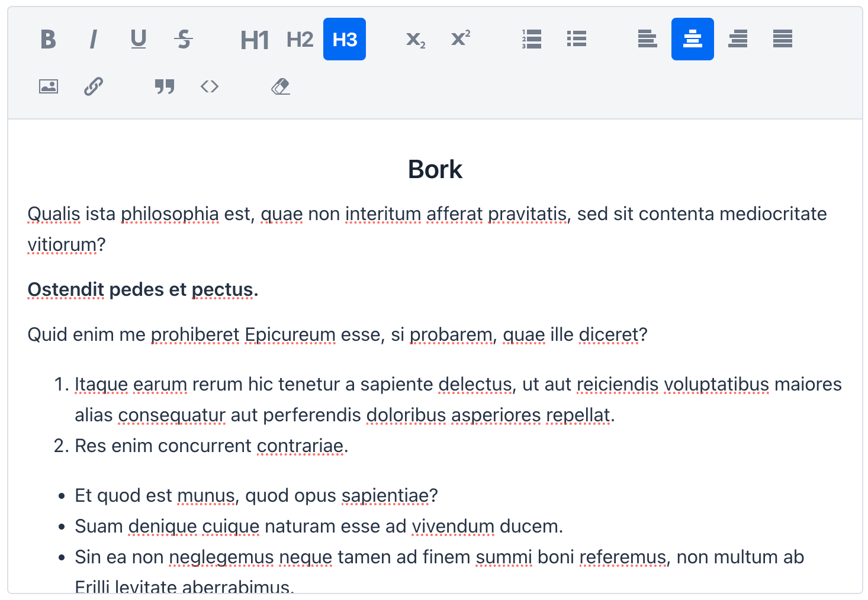Image resolution: width=868 pixels, height=600 pixels.
Task: Insert an image
Action: (48, 86)
